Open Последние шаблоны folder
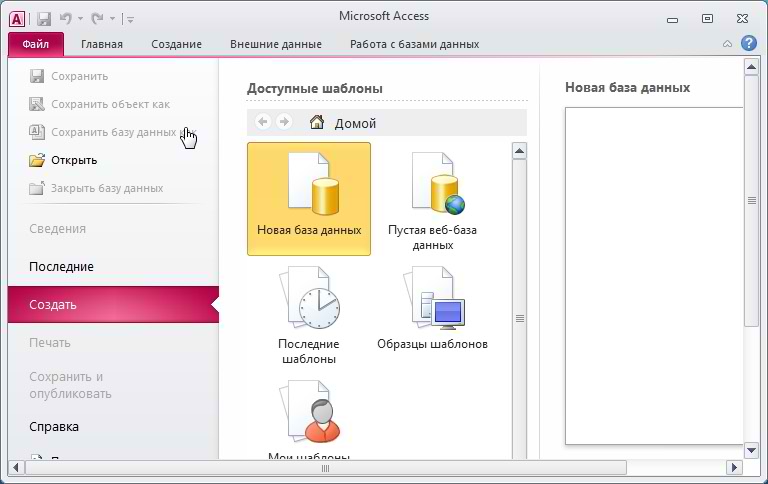The width and height of the screenshot is (768, 484). [309, 315]
